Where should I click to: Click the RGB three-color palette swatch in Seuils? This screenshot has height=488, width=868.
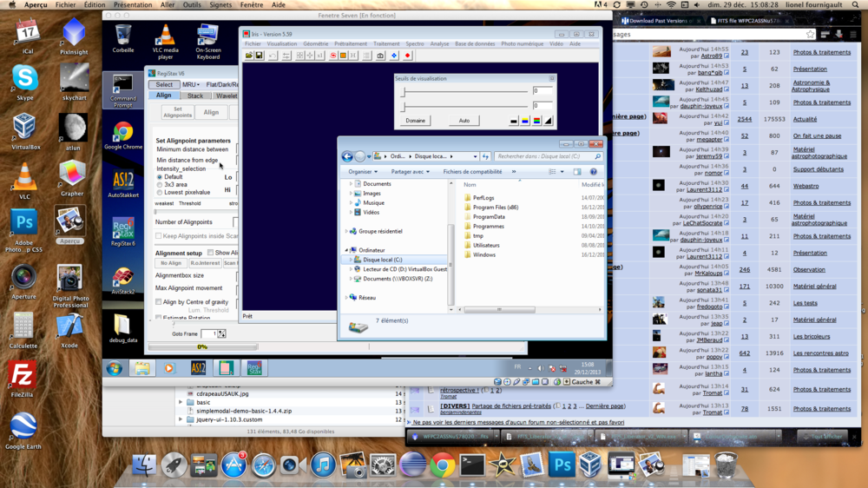point(536,121)
